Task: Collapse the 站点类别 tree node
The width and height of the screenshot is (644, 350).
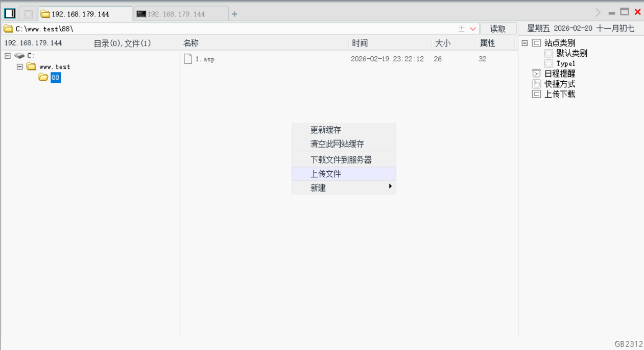Action: point(524,43)
